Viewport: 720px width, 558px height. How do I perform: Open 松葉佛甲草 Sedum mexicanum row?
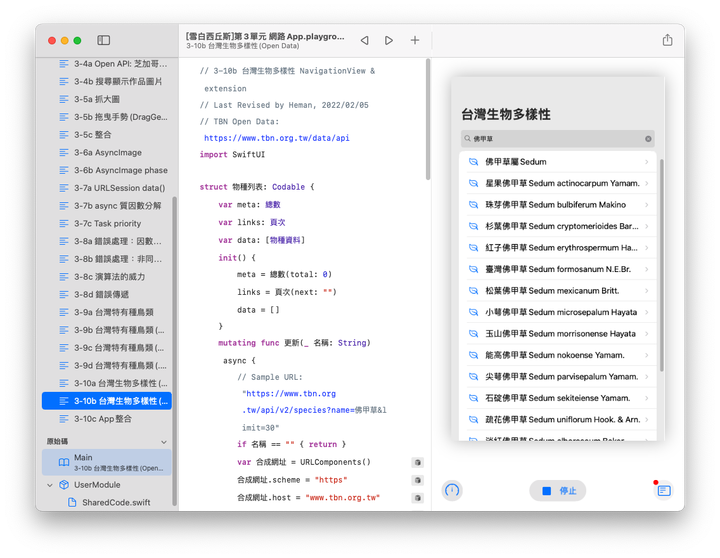[x=558, y=291]
